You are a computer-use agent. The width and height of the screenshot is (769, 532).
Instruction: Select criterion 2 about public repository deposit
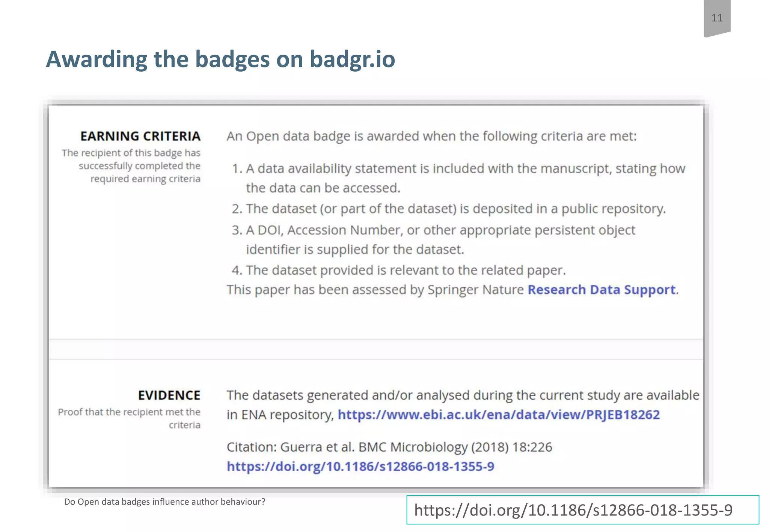449,209
